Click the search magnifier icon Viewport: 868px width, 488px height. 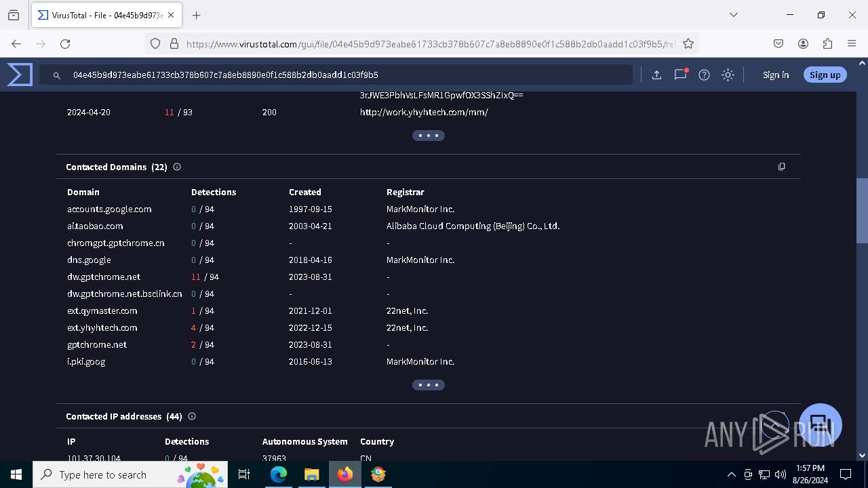[x=57, y=75]
